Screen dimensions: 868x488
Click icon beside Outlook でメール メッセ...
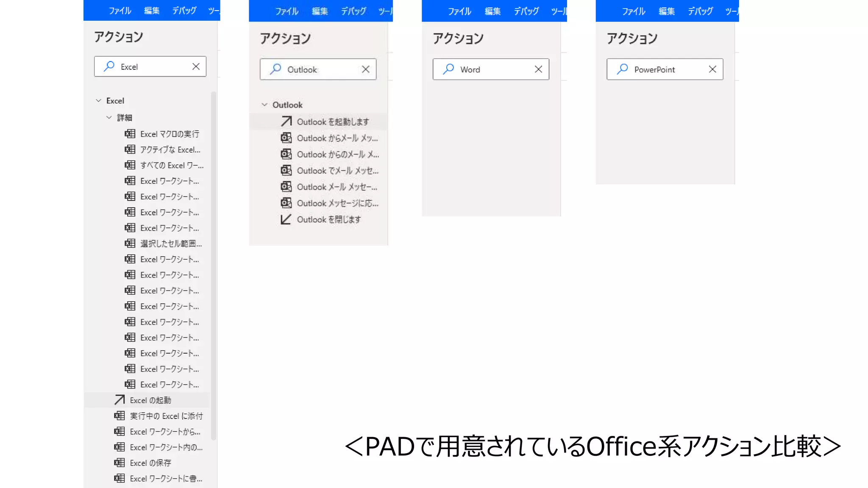coord(286,171)
